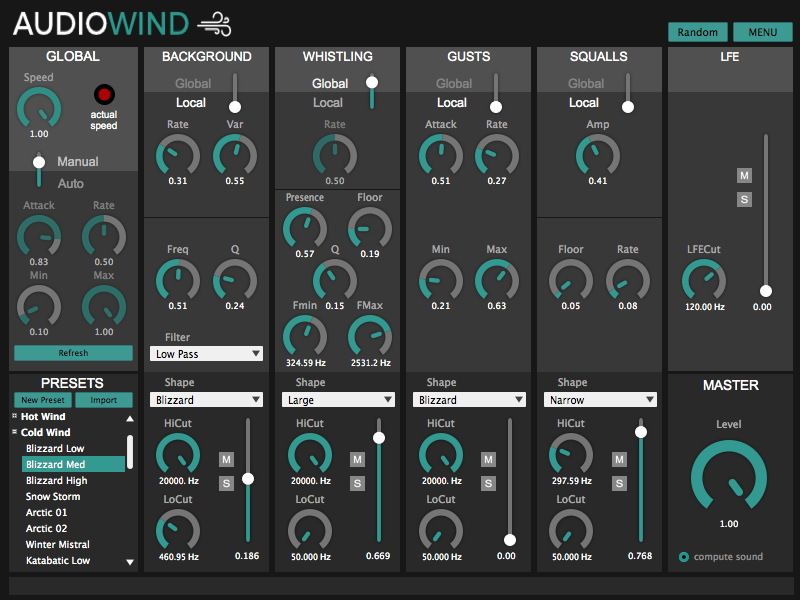Click the Gusts Attack knob
This screenshot has width=800, height=600.
pos(441,156)
